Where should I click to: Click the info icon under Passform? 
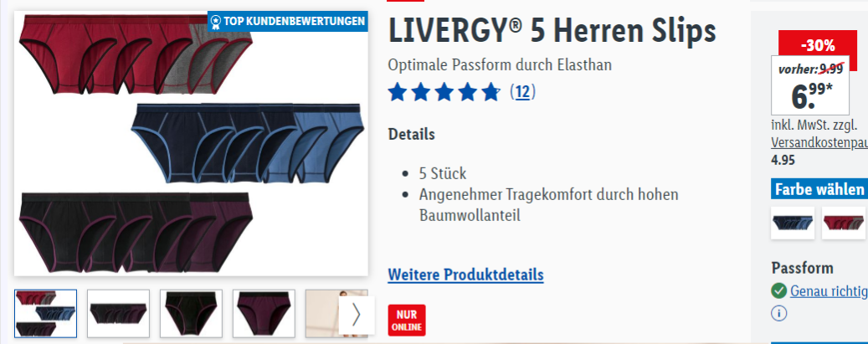778,314
